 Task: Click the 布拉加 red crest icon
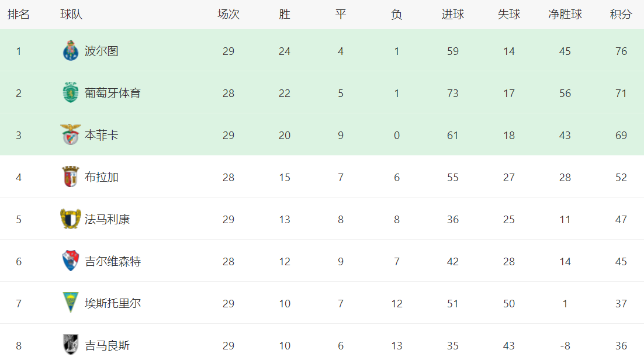70,176
